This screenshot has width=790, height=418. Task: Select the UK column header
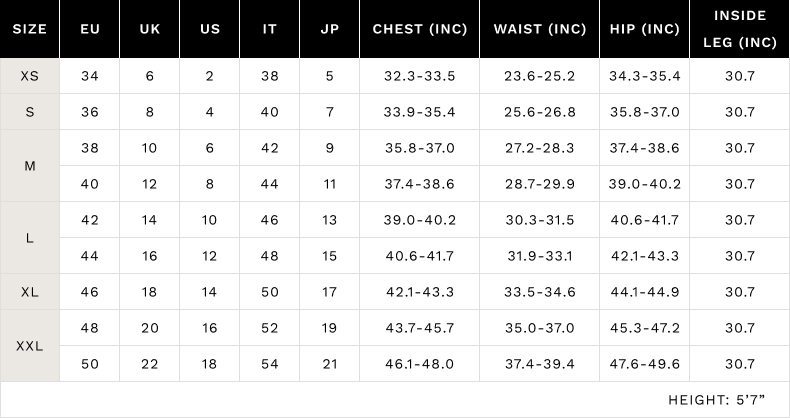tap(150, 29)
